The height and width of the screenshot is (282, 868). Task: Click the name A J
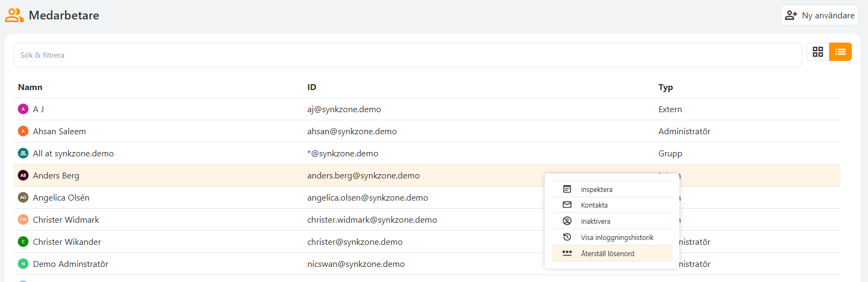pos(38,109)
